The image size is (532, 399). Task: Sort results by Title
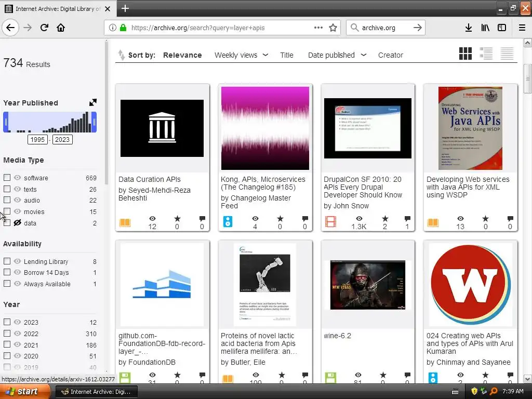[287, 55]
